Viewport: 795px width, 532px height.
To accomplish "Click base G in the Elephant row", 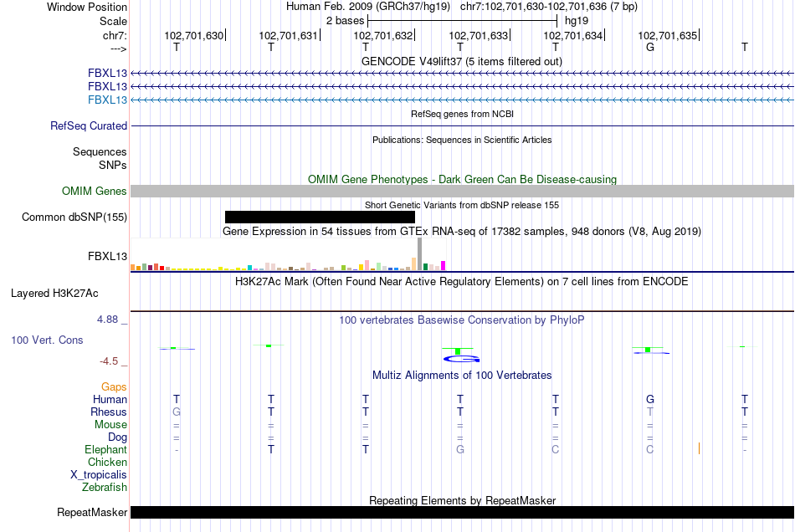I will (460, 449).
